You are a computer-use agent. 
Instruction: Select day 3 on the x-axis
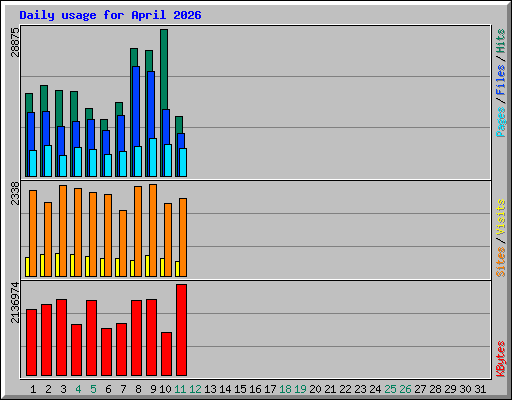[x=63, y=389]
